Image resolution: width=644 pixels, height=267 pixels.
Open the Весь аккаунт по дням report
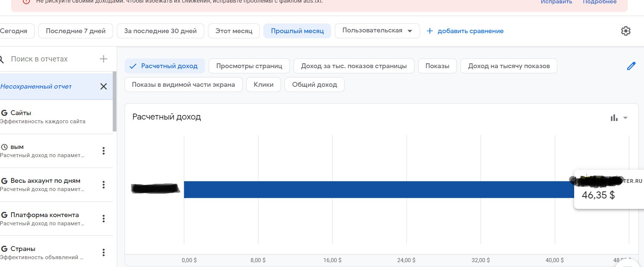coord(56,185)
